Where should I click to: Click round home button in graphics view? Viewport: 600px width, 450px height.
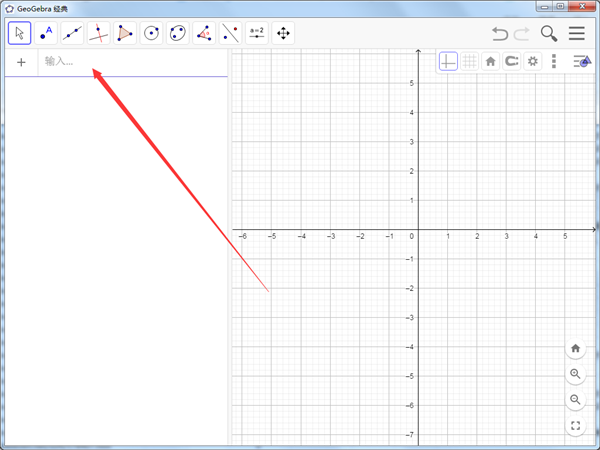[575, 348]
